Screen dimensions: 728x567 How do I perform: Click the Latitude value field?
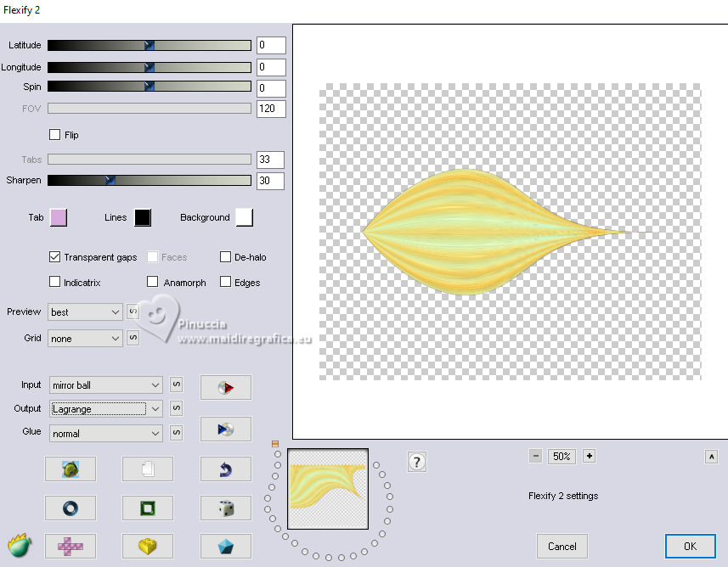271,45
